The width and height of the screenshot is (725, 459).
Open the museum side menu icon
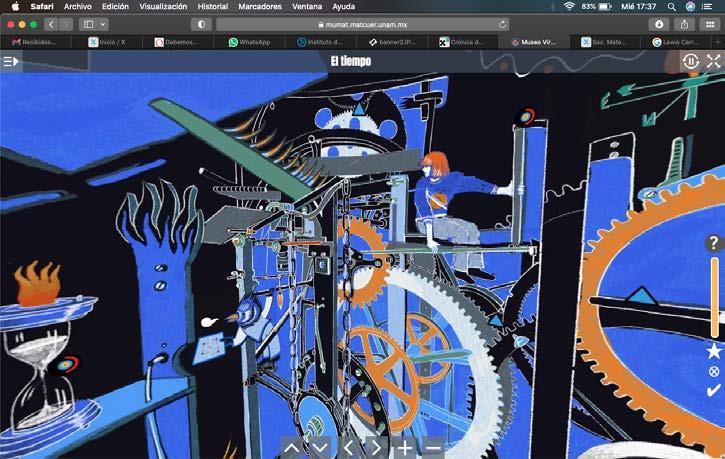tap(11, 61)
